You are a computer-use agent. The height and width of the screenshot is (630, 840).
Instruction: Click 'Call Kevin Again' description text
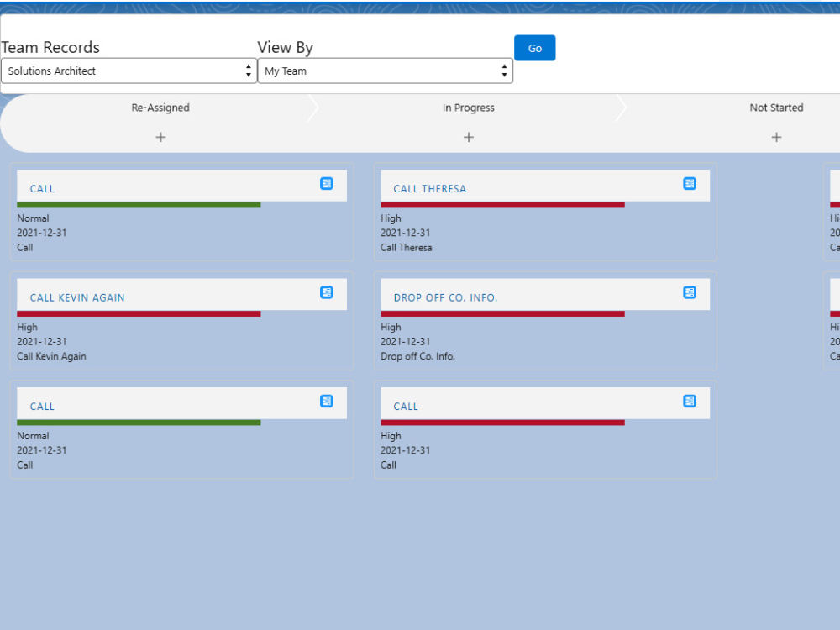(x=51, y=356)
